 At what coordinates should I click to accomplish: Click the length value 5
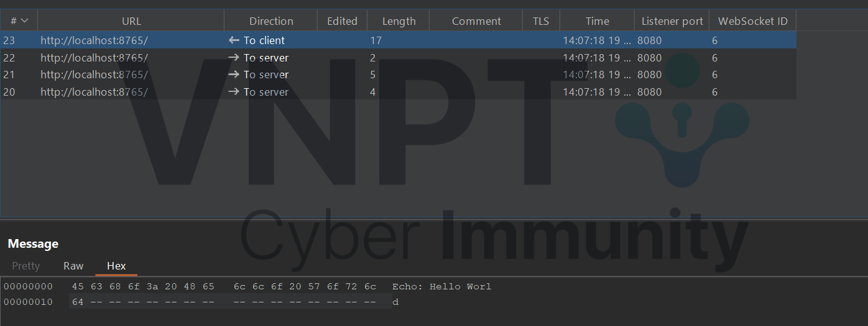click(373, 75)
